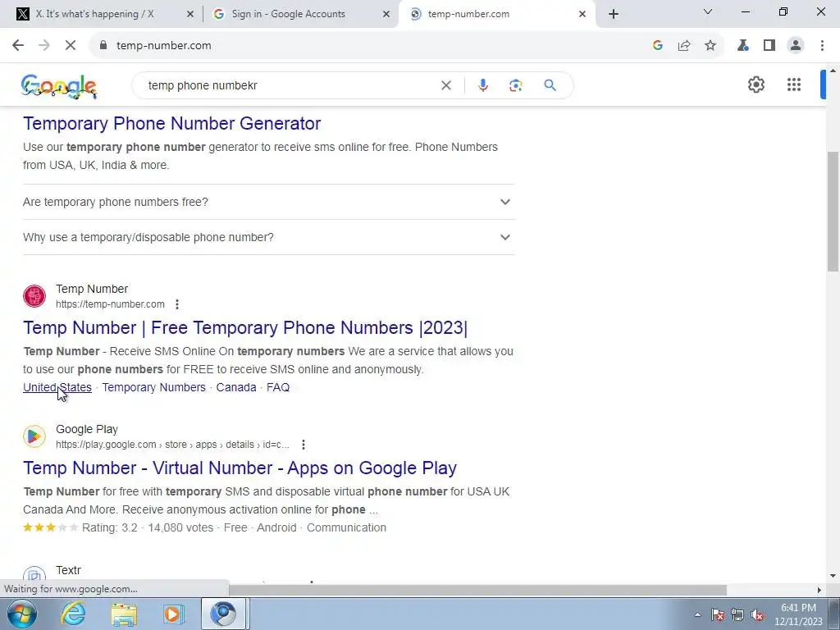
Task: Open Action Center flag in tray
Action: click(718, 614)
